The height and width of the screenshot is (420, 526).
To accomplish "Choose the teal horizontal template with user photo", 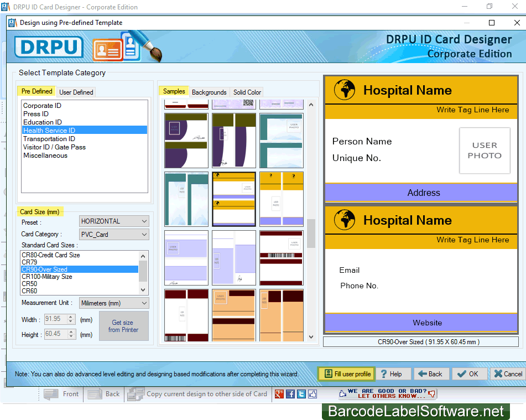I will coord(282,141).
